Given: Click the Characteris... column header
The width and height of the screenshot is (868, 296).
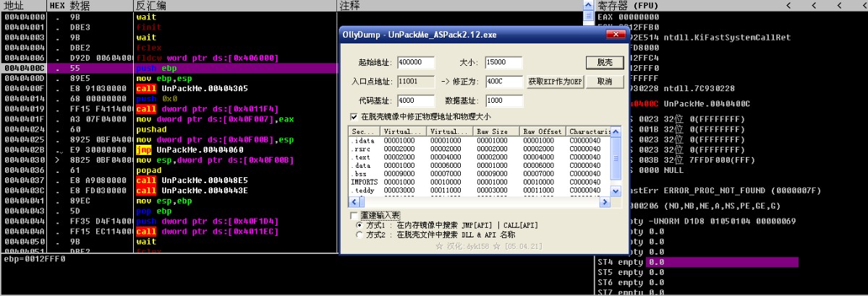Looking at the screenshot, I should pos(589,131).
